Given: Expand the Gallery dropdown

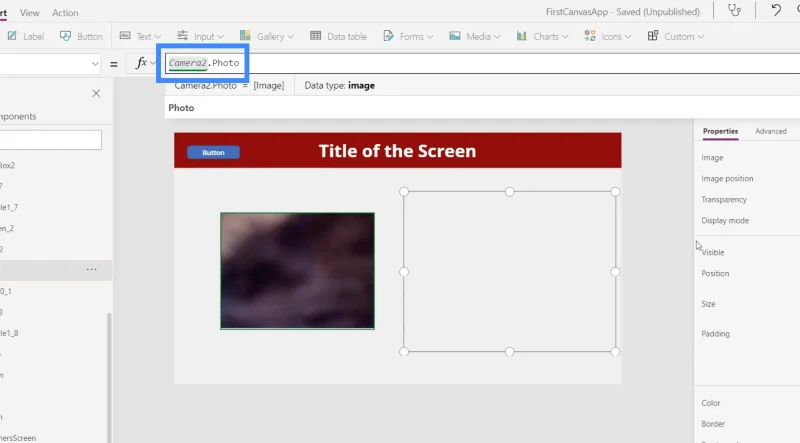Looking at the screenshot, I should click(267, 36).
